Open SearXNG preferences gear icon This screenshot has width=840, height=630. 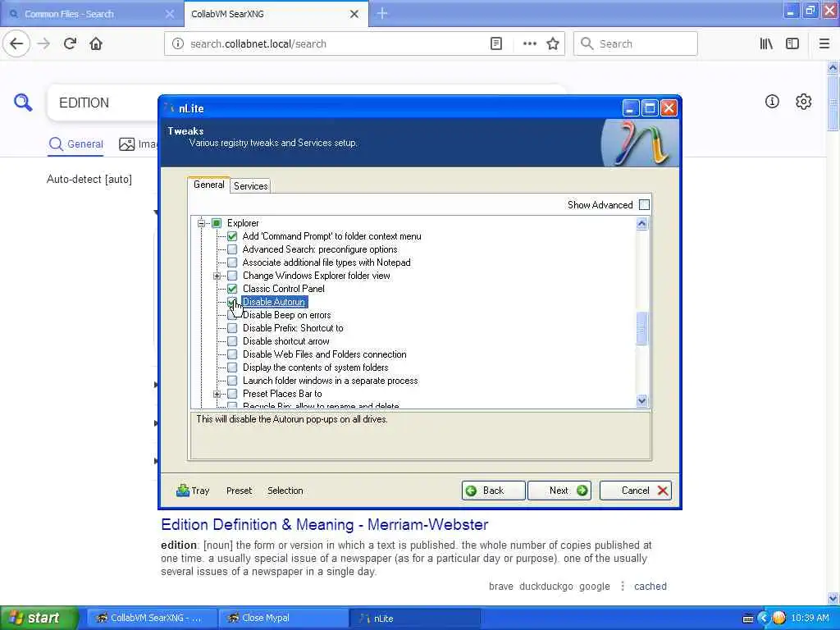click(x=804, y=101)
